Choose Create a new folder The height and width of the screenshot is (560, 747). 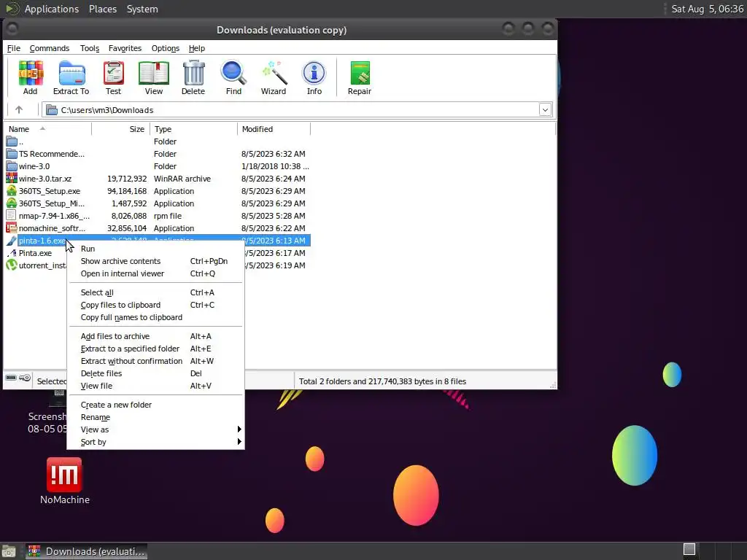(x=156, y=405)
